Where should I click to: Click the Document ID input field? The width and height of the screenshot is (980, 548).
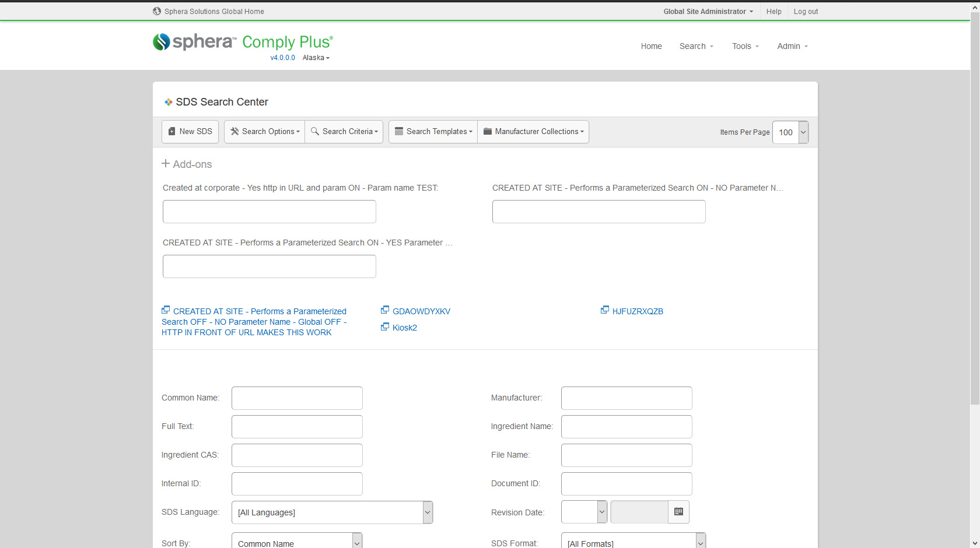click(x=626, y=484)
